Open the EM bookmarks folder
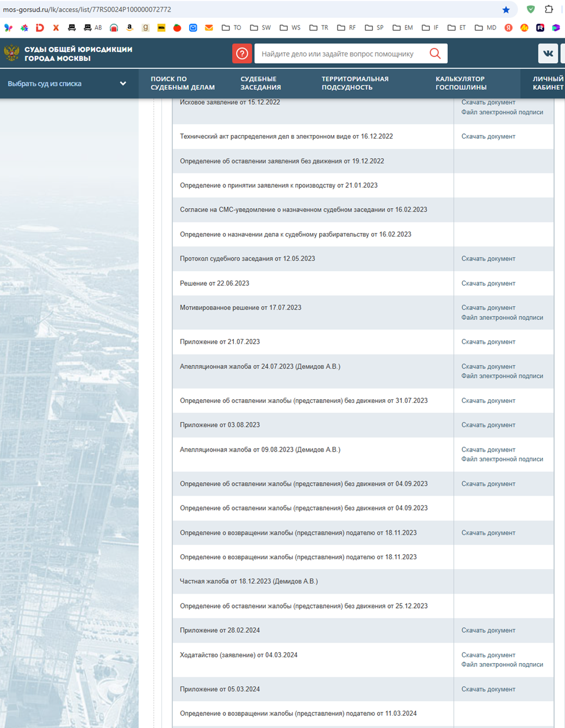Screen dimensions: 565x728 click(403, 27)
